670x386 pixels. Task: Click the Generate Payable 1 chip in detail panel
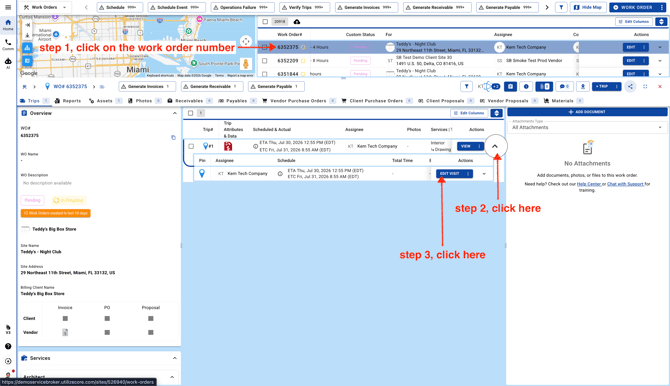click(276, 86)
